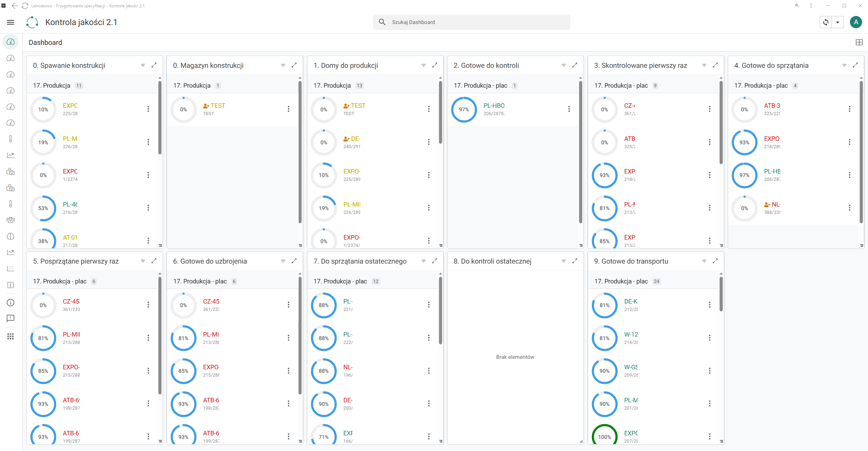The height and width of the screenshot is (451, 868).
Task: Open the dashboard layout grid icon
Action: coord(859,42)
